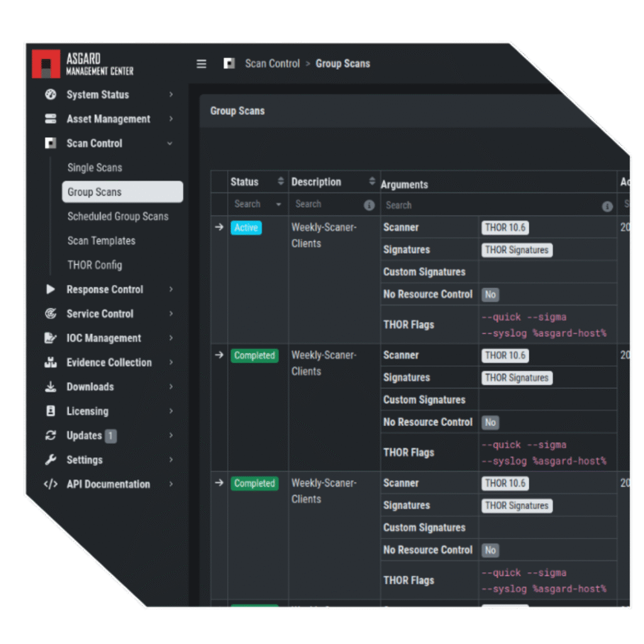Click THOR Signatures tag in Active scan

[517, 250]
